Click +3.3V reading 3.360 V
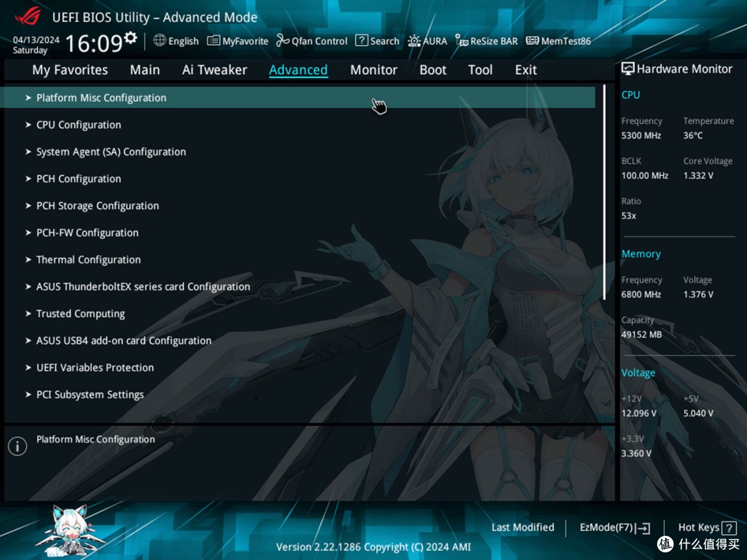Viewport: 747px width, 560px height. [636, 454]
